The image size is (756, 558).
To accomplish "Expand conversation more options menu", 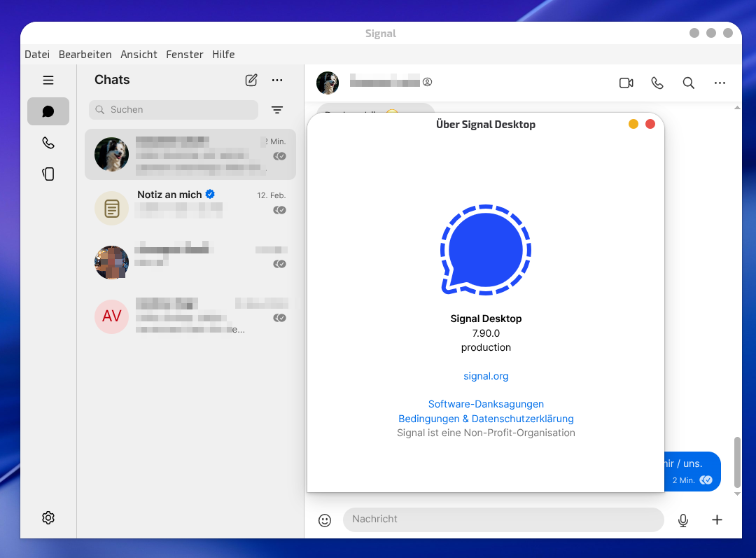I will pos(720,83).
